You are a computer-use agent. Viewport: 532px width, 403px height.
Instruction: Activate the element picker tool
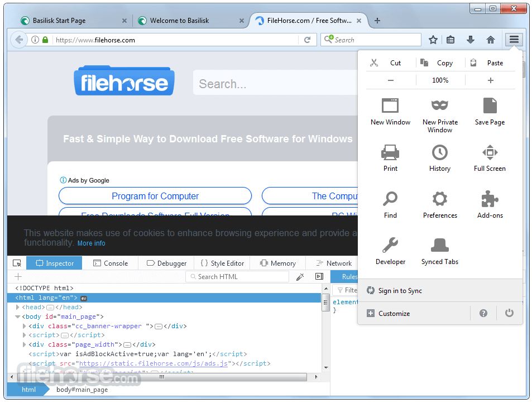pos(17,263)
